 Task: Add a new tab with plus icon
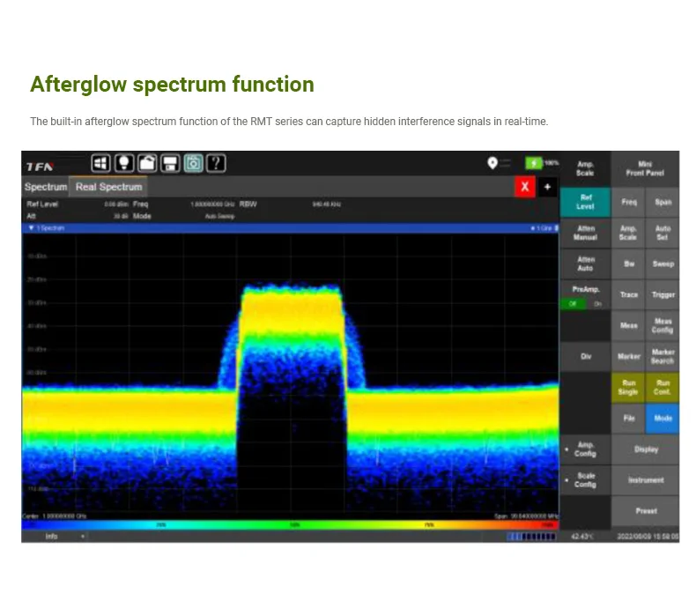pos(547,187)
